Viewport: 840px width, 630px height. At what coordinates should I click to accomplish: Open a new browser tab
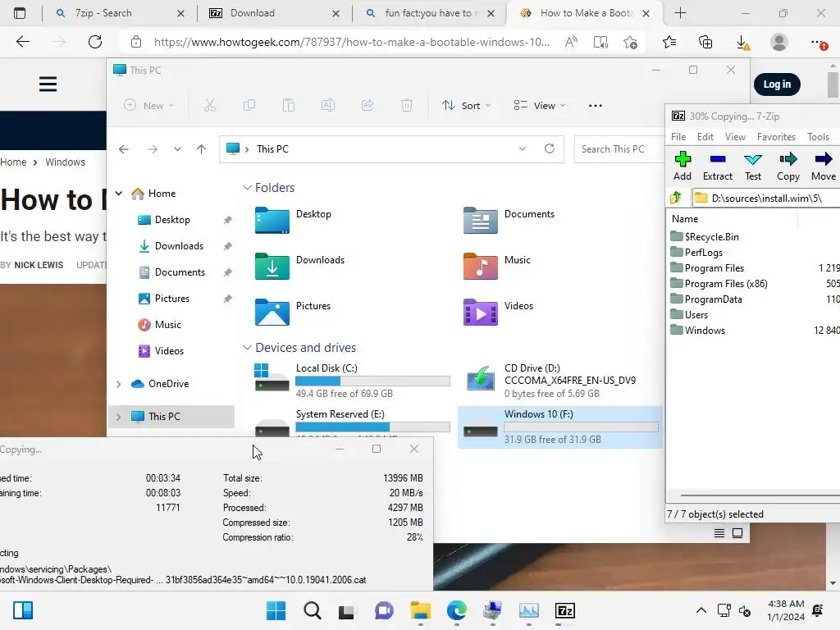pos(680,13)
